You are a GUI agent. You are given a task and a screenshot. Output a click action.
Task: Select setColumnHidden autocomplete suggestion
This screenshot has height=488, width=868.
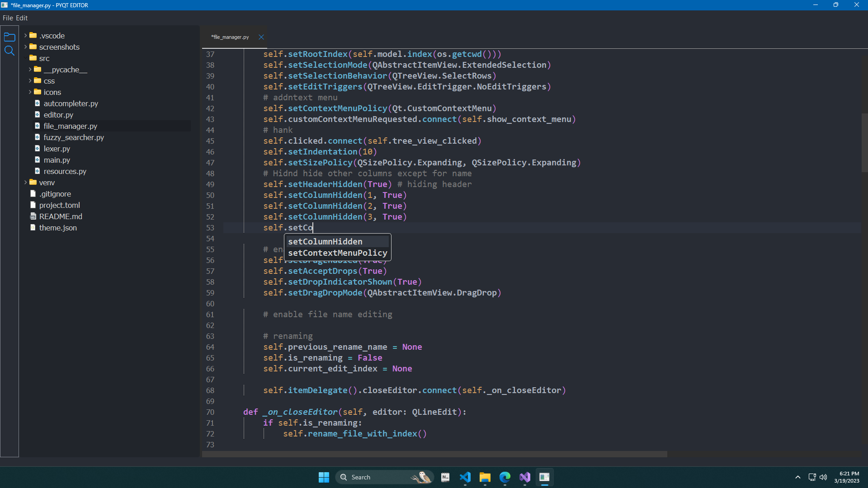tap(325, 242)
